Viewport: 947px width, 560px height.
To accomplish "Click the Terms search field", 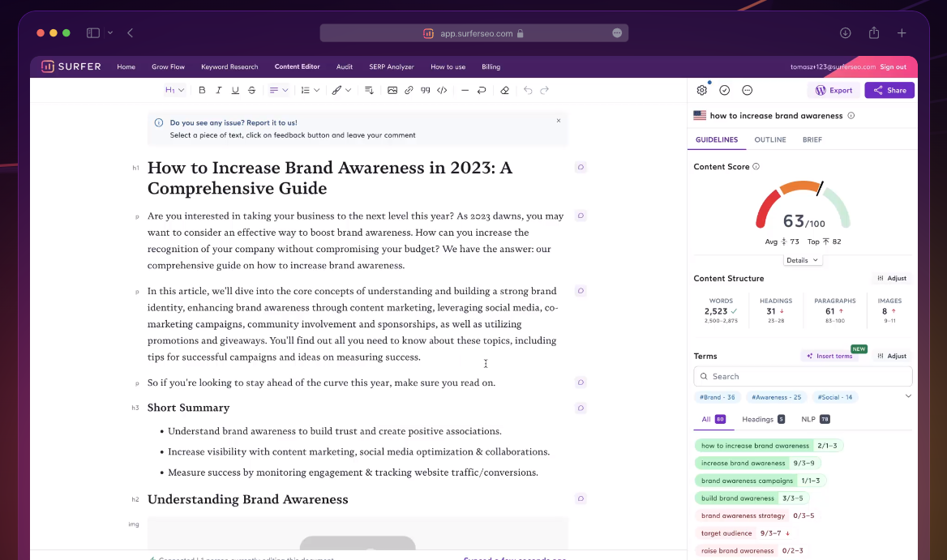I will 803,377.
